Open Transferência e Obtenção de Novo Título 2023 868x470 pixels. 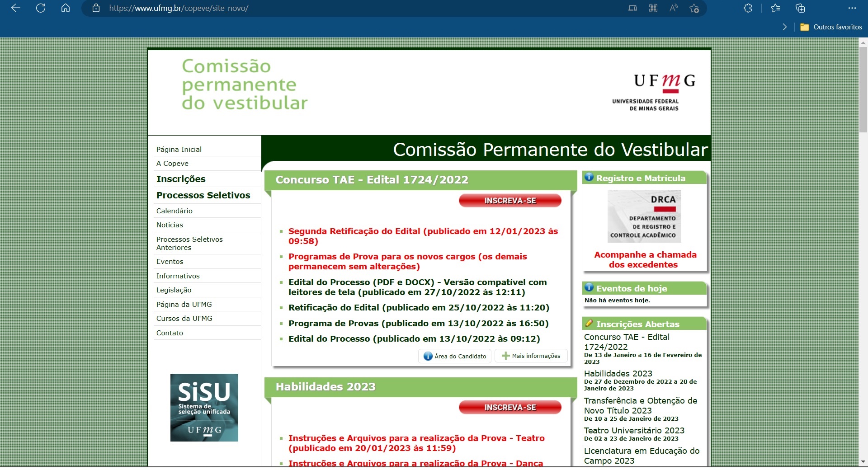[x=641, y=406]
